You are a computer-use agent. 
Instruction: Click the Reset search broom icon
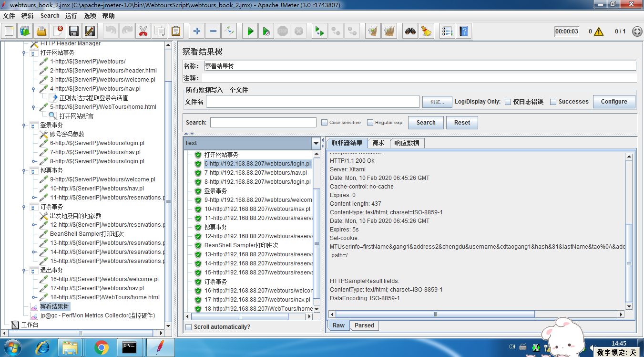[427, 31]
